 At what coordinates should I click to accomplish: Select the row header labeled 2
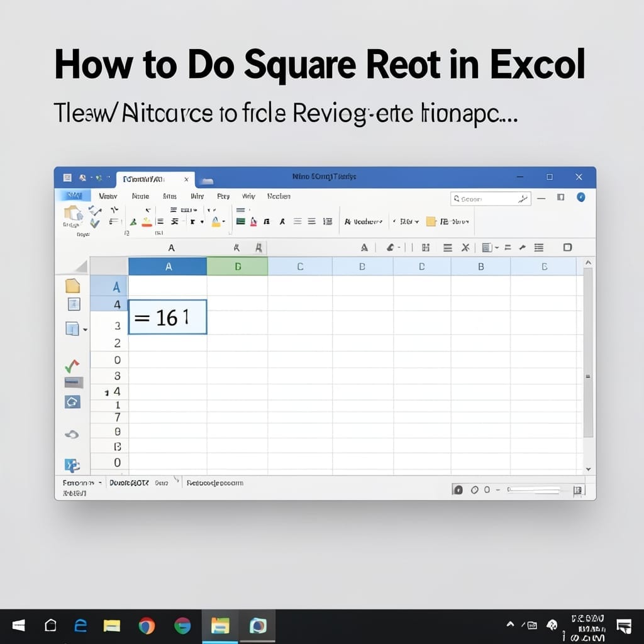(x=109, y=343)
